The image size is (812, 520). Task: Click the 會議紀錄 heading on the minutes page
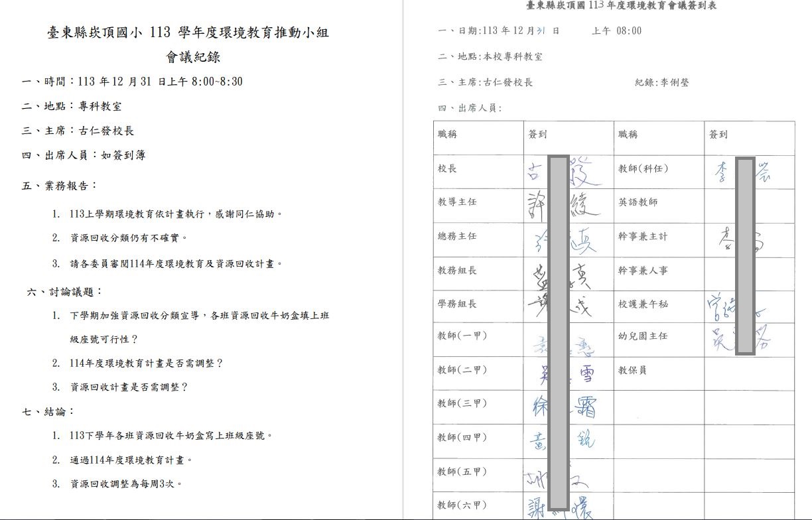click(192, 57)
